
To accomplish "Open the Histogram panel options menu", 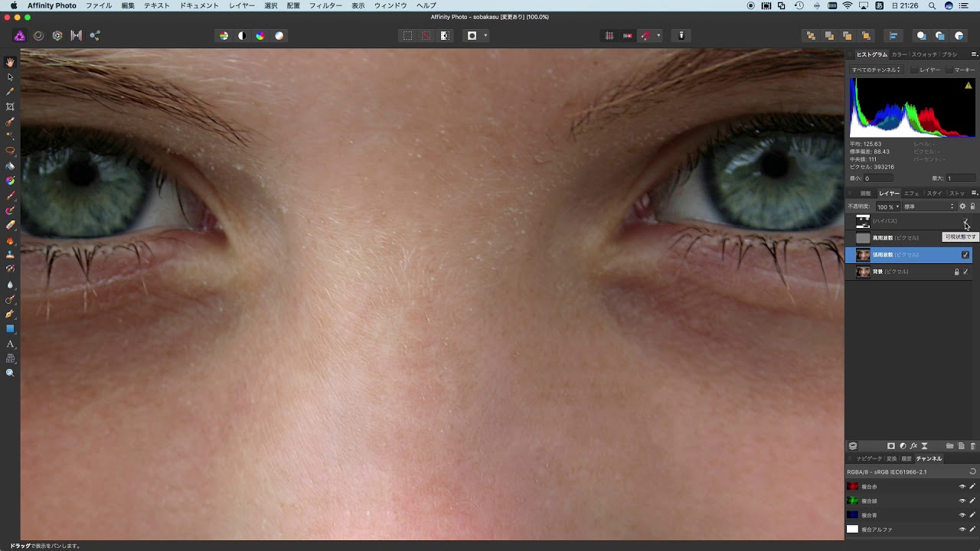I will coord(974,54).
